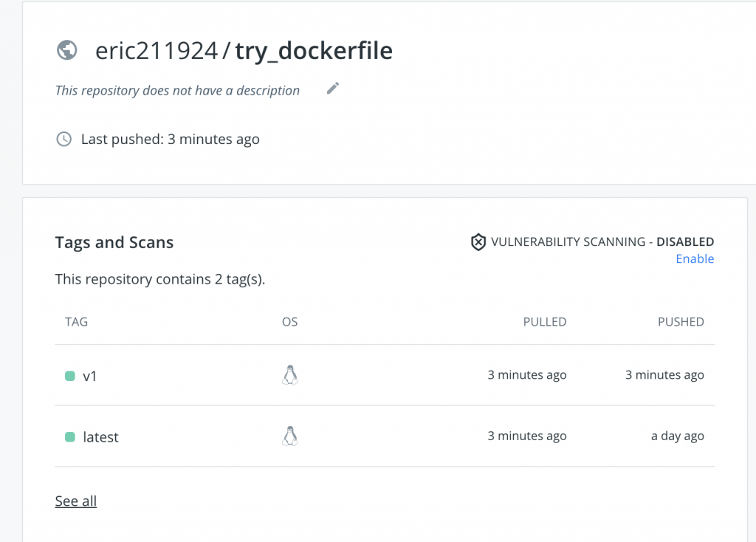Click the green status dot for v1
The height and width of the screenshot is (542, 756).
70,376
